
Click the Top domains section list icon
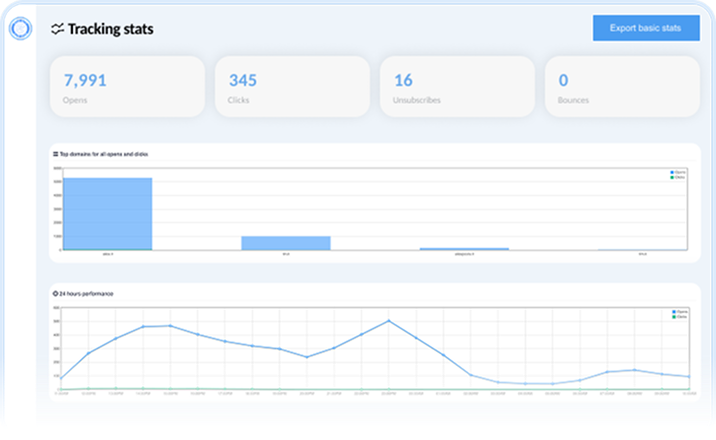[x=55, y=154]
